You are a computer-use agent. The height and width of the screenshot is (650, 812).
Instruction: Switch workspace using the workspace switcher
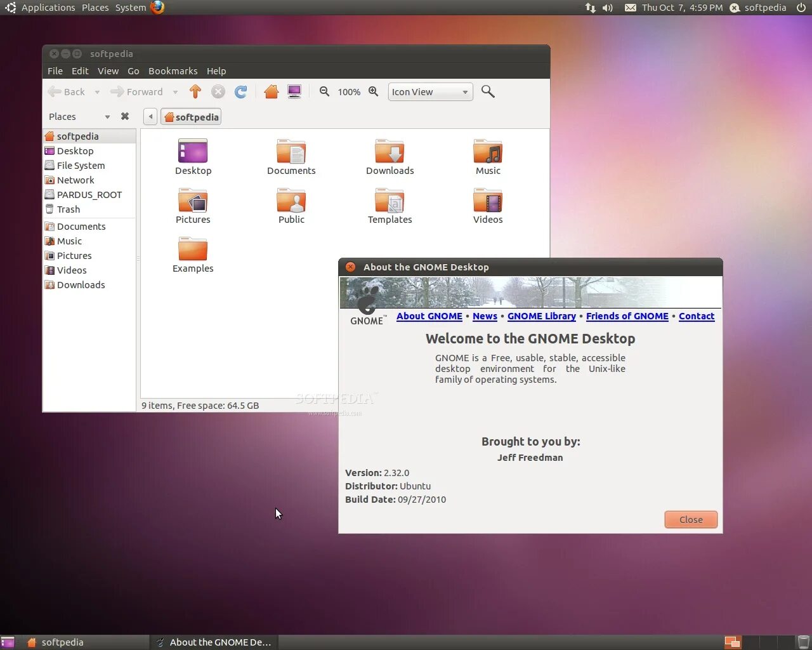(758, 642)
